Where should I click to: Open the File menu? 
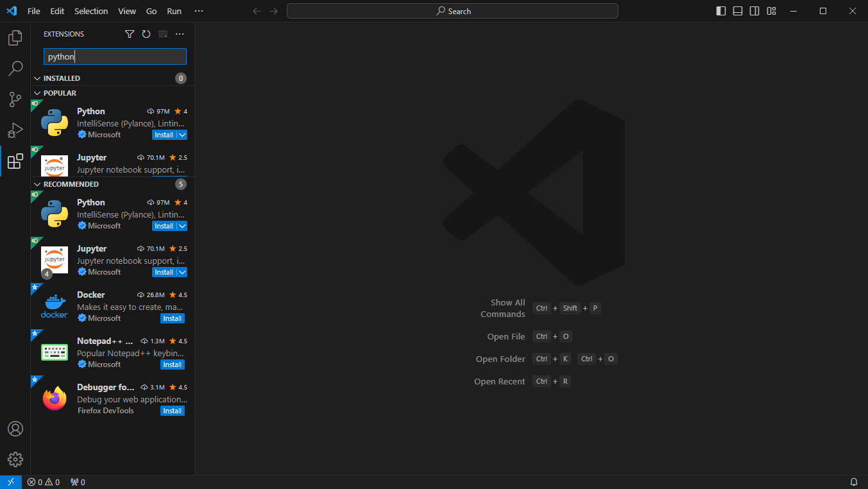click(34, 11)
